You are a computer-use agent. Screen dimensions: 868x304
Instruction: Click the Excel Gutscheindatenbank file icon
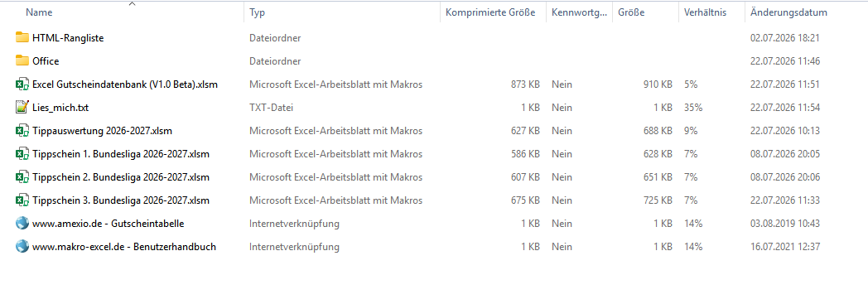click(22, 84)
